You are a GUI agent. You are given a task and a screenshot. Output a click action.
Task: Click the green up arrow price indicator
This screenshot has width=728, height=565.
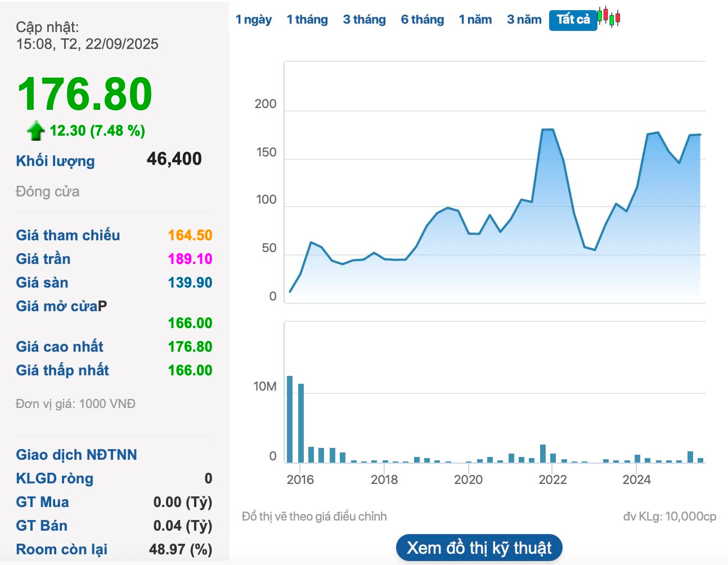pos(36,131)
